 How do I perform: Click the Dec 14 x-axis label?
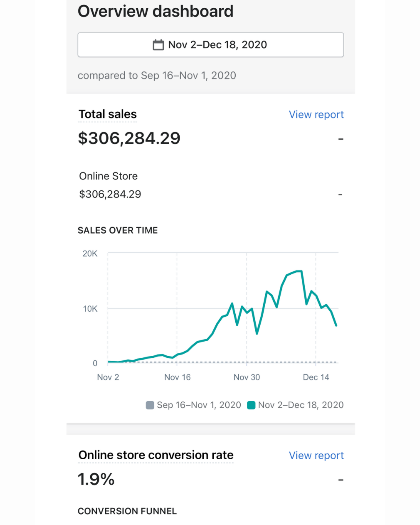(316, 377)
